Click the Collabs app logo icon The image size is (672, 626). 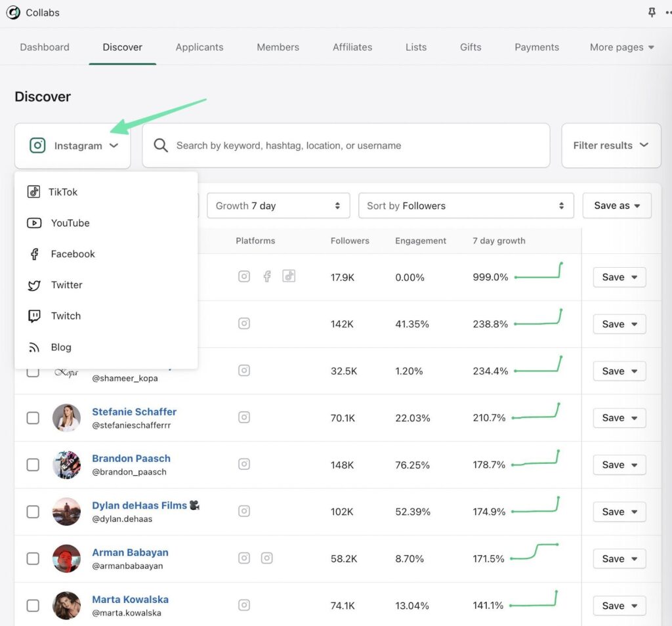click(13, 12)
